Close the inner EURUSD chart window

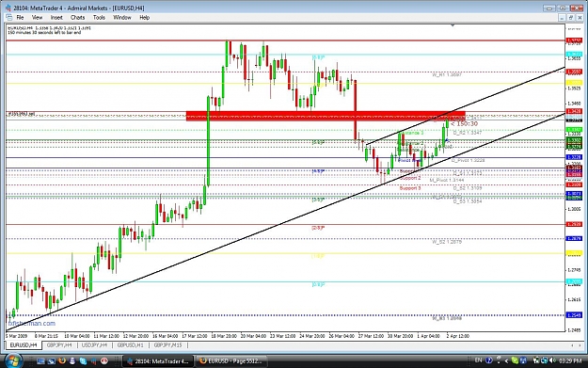click(x=580, y=18)
